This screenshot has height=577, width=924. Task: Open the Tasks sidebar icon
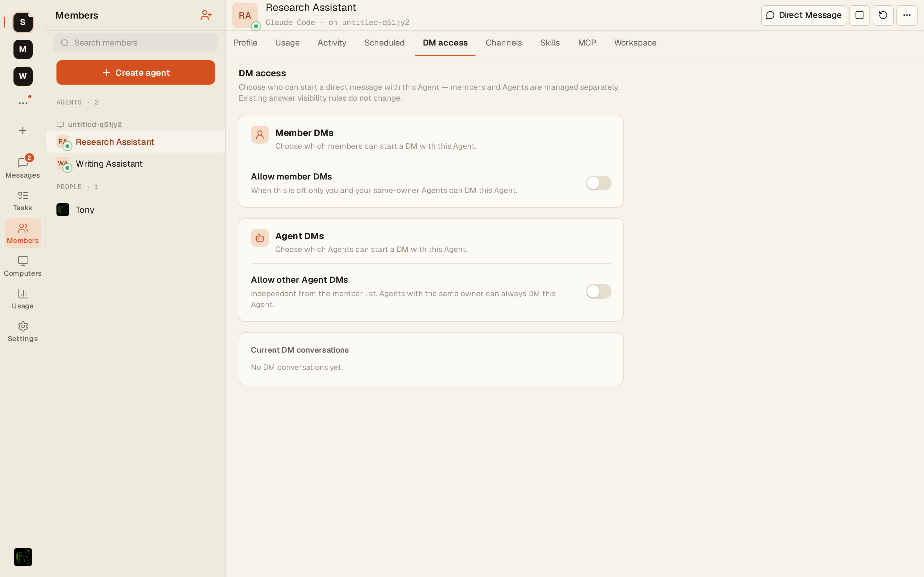click(22, 200)
